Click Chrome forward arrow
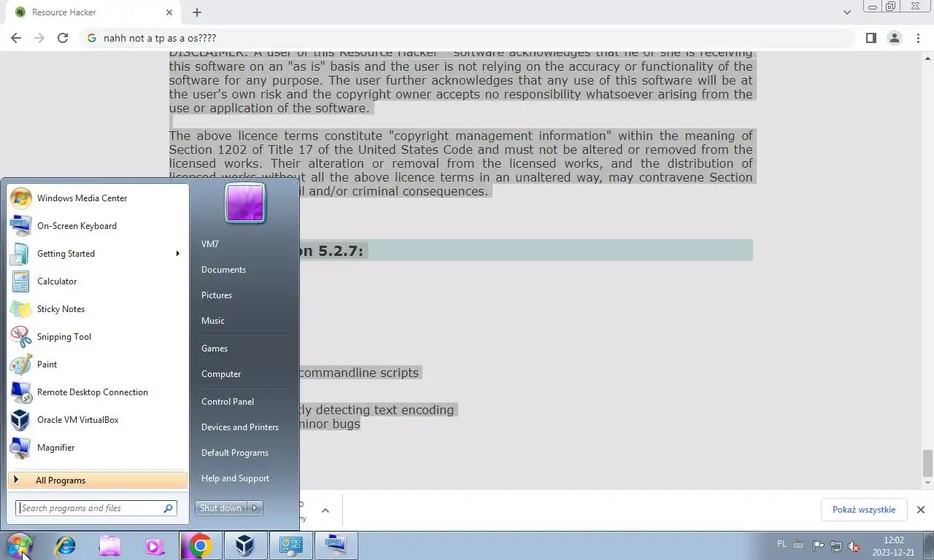The height and width of the screenshot is (560, 934). (x=39, y=38)
